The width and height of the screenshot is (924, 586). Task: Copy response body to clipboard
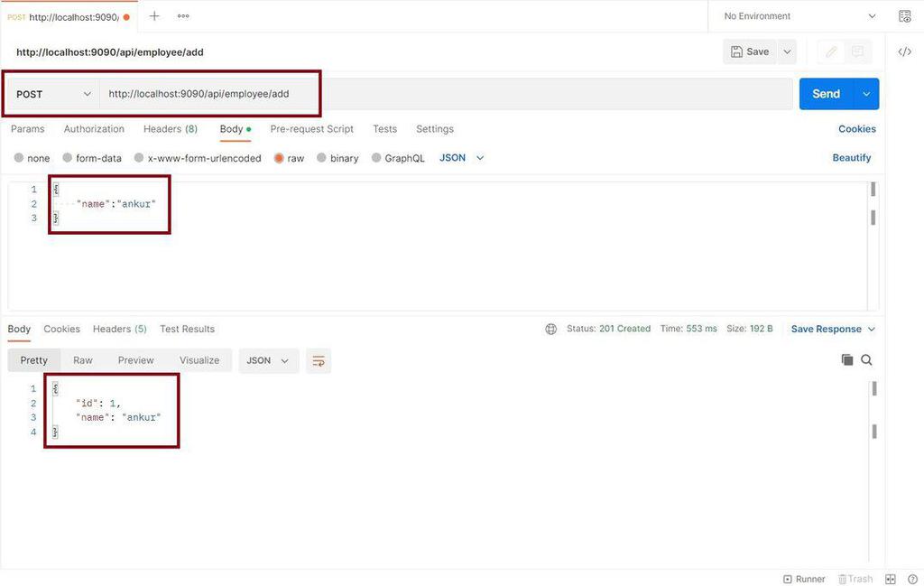point(847,359)
